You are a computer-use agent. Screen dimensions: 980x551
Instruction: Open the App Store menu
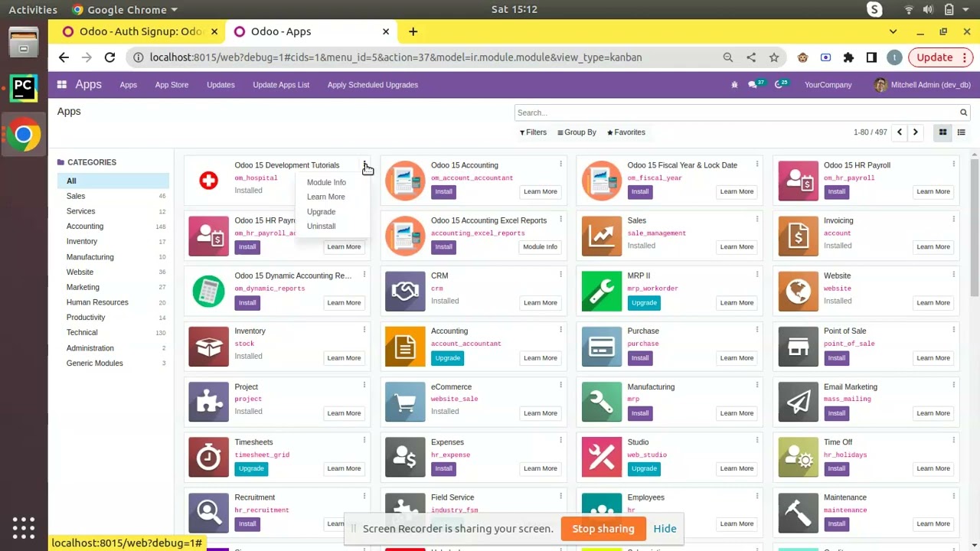(x=171, y=85)
